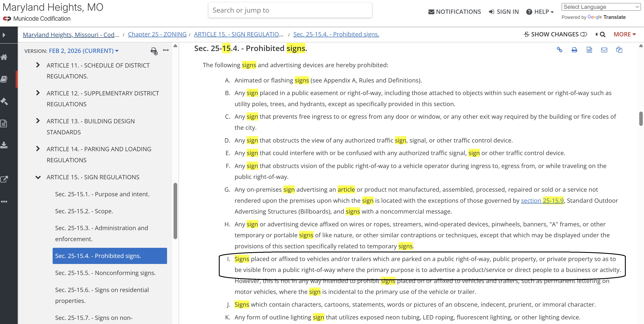Open the MORE menu
644x324 pixels.
click(x=624, y=34)
